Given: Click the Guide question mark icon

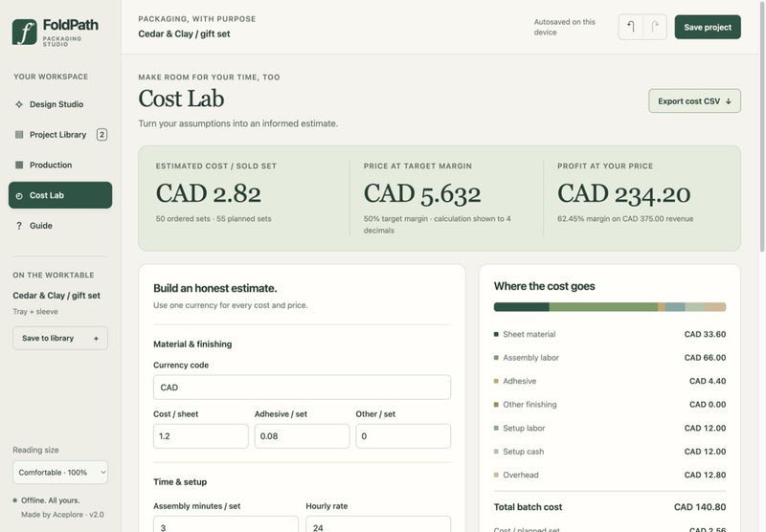Looking at the screenshot, I should pos(19,226).
